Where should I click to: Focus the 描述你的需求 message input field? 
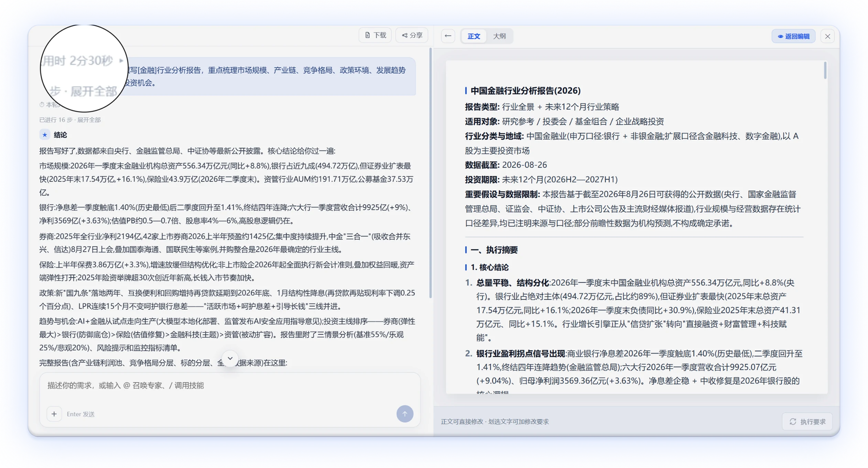click(230, 386)
